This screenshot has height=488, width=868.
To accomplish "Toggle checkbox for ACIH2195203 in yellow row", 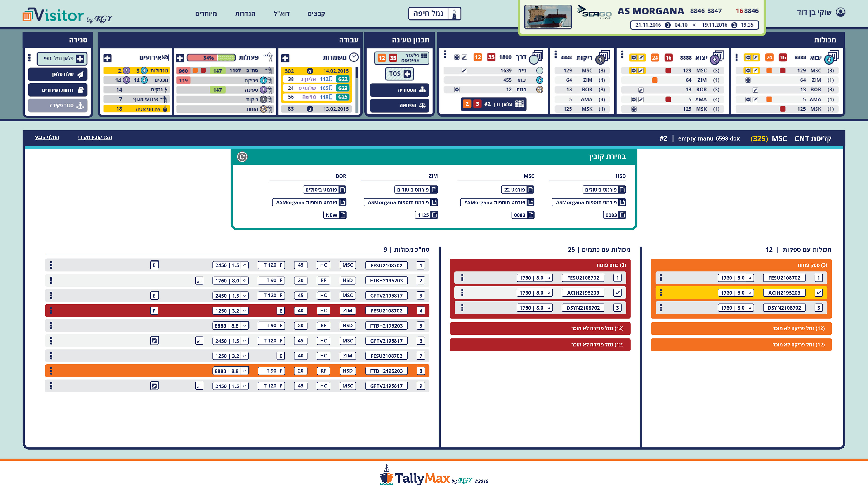I will pos(818,293).
